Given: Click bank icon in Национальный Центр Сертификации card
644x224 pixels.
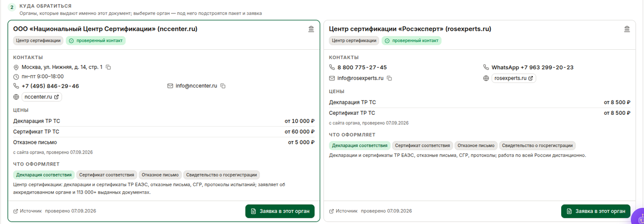Looking at the screenshot, I should pos(311,29).
